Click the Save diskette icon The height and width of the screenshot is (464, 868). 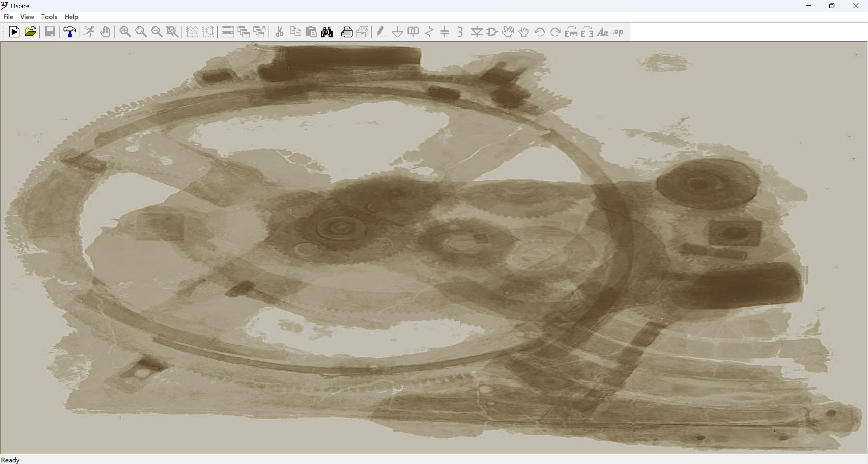(50, 32)
